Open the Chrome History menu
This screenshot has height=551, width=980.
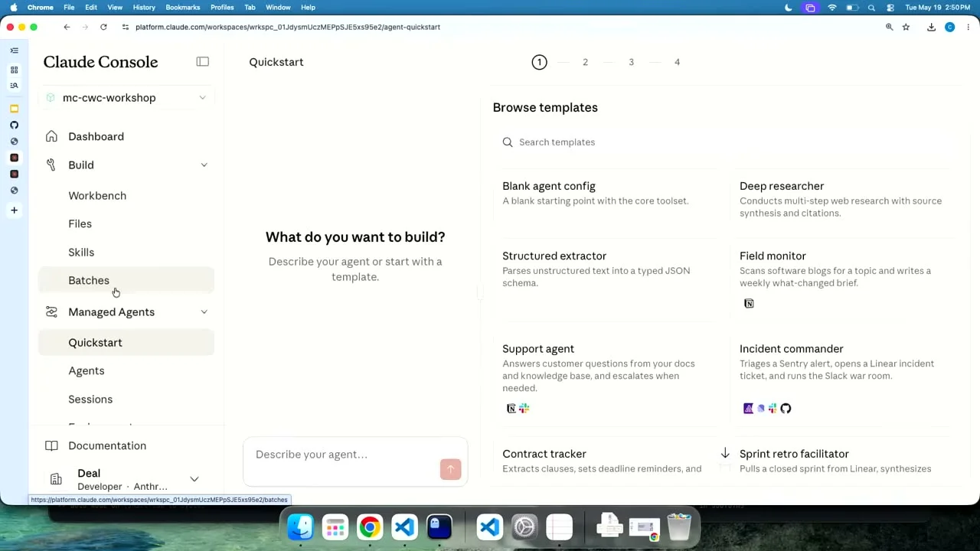coord(144,7)
